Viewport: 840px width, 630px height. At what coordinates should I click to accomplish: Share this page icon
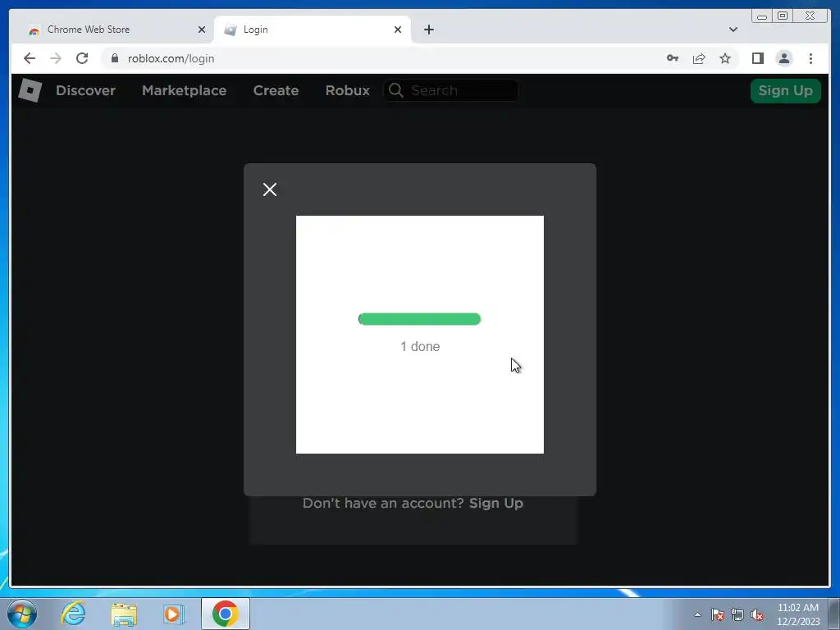pos(699,58)
